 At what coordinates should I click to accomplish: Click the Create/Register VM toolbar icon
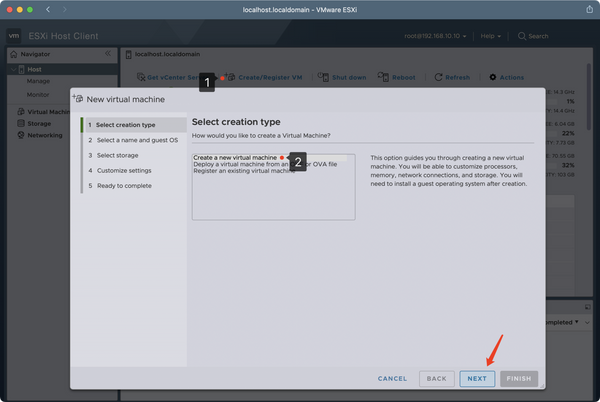(x=229, y=77)
